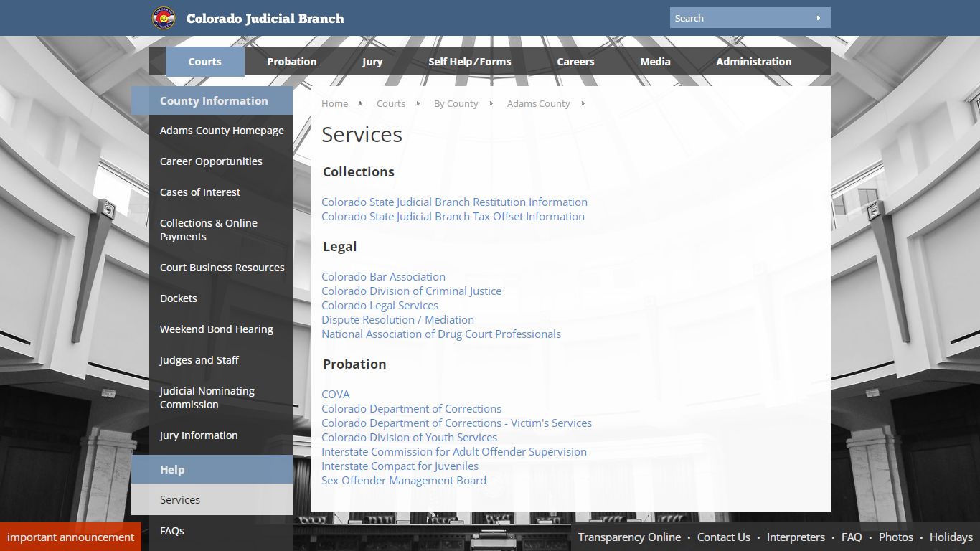980x551 pixels.
Task: Open Cases of Interest sidebar item
Action: [221, 192]
